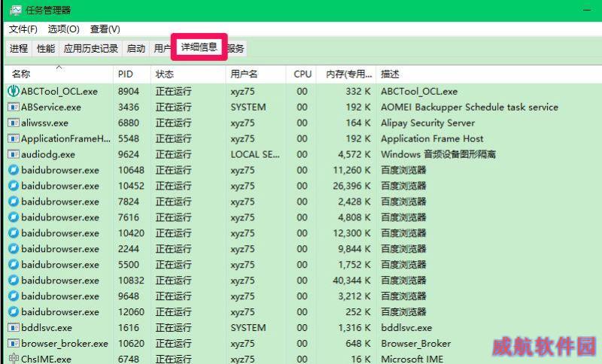Click Application Frame Host description
Image resolution: width=602 pixels, height=364 pixels.
[x=432, y=138]
